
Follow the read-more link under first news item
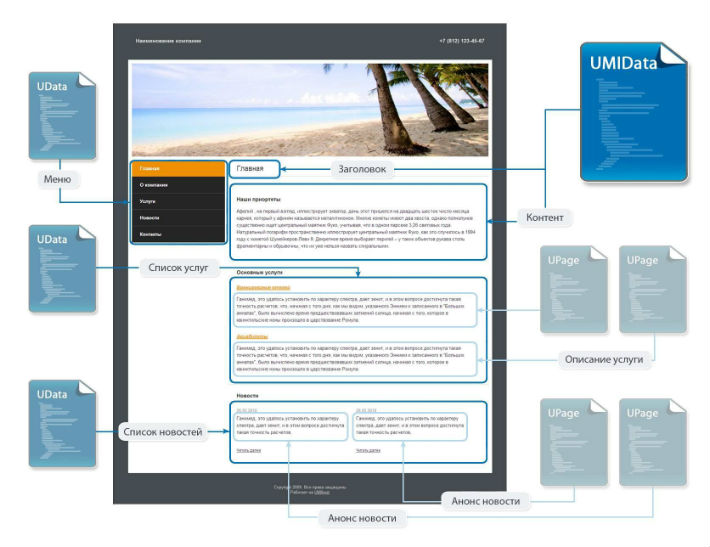[x=249, y=451]
